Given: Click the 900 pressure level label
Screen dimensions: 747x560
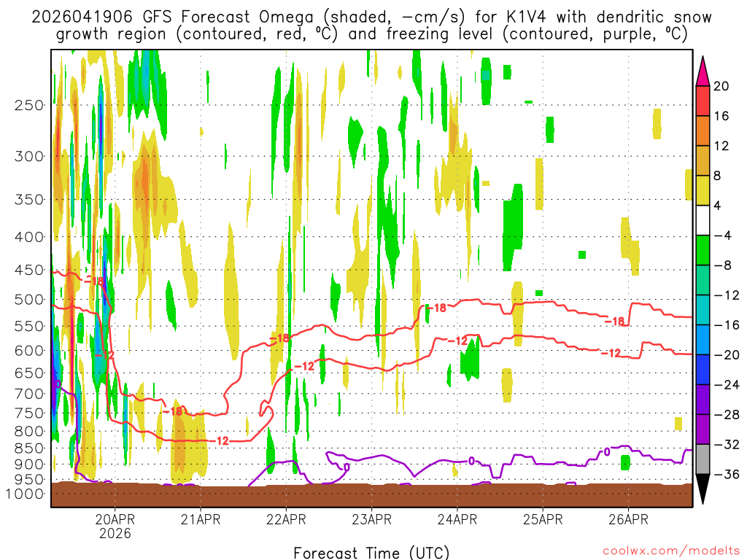Looking at the screenshot, I should (29, 464).
